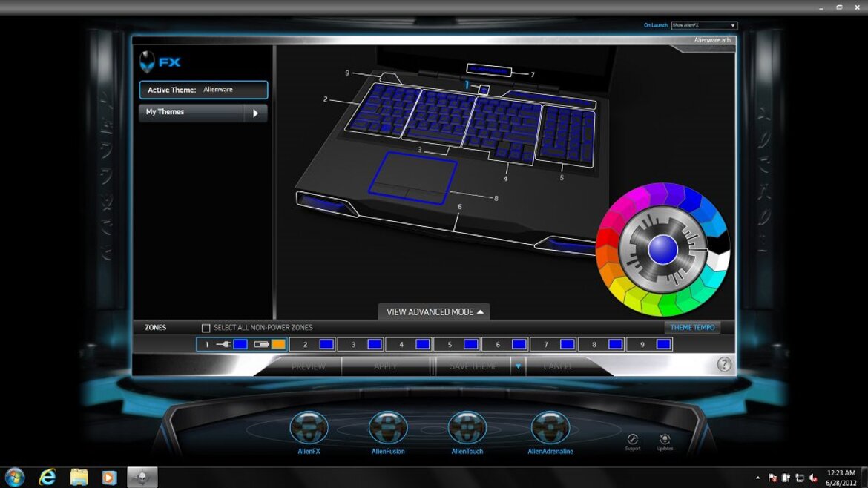Open Windows Explorer folder in taskbar
Viewport: 868px width, 488px height.
click(x=79, y=477)
